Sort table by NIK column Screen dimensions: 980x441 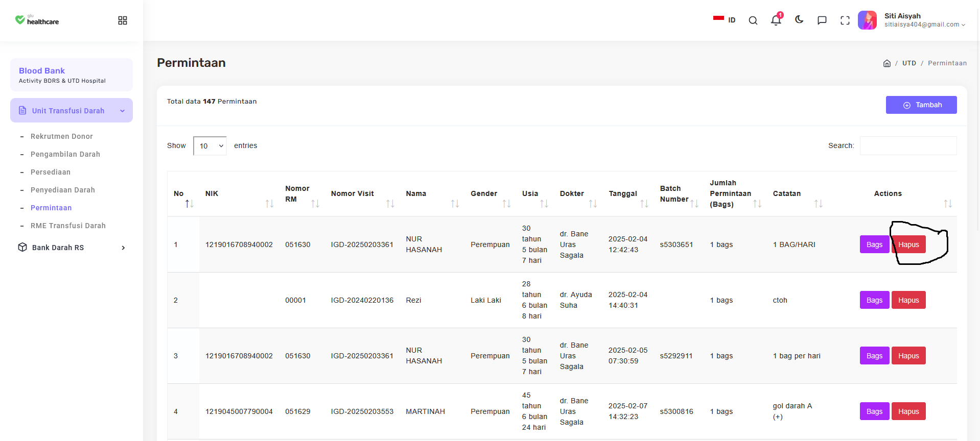click(x=239, y=194)
